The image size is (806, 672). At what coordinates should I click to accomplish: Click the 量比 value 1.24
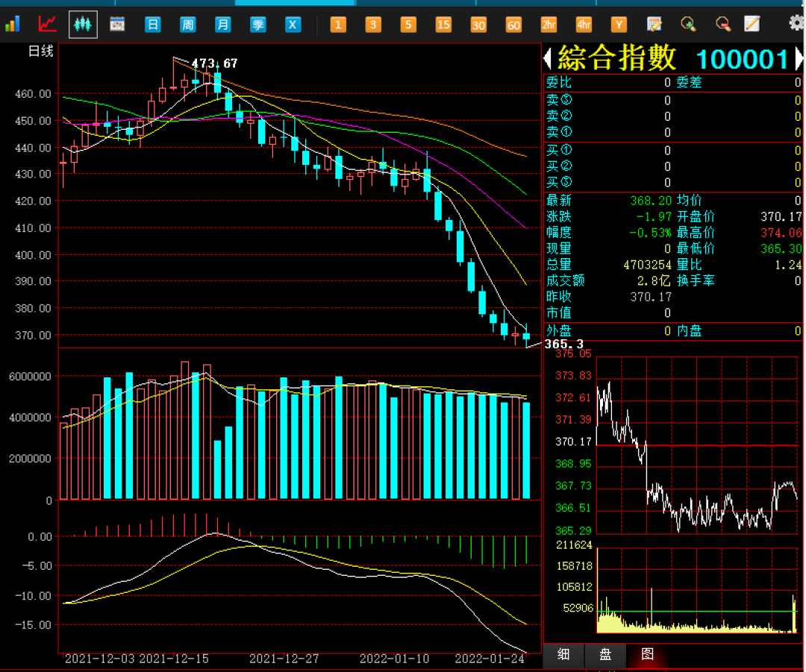tap(788, 265)
